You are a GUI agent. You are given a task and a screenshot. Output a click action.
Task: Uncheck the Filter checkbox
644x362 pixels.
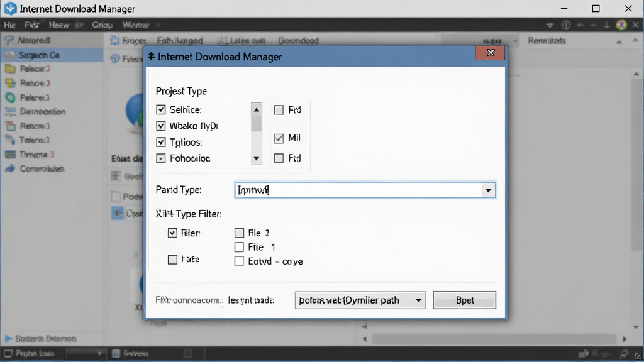172,233
